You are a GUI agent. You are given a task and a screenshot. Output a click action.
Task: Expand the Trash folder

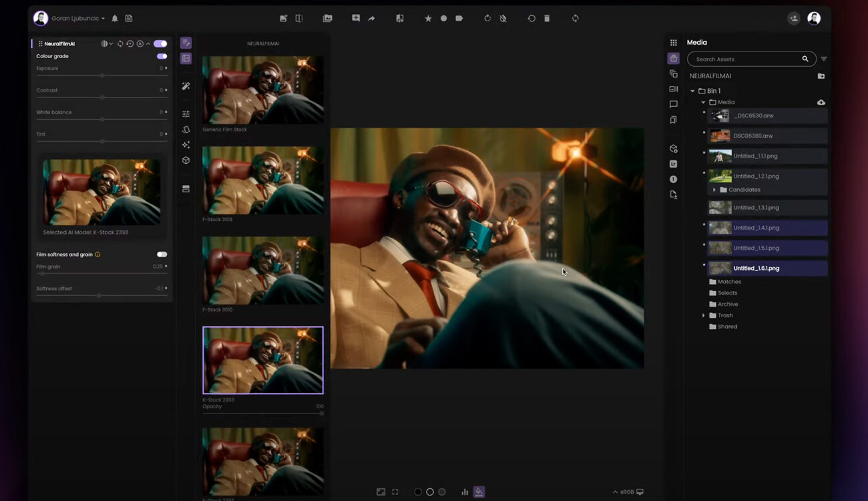703,315
